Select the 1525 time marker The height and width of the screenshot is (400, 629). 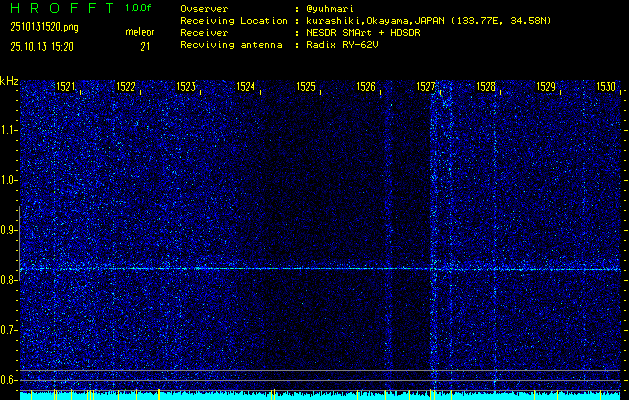[306, 86]
